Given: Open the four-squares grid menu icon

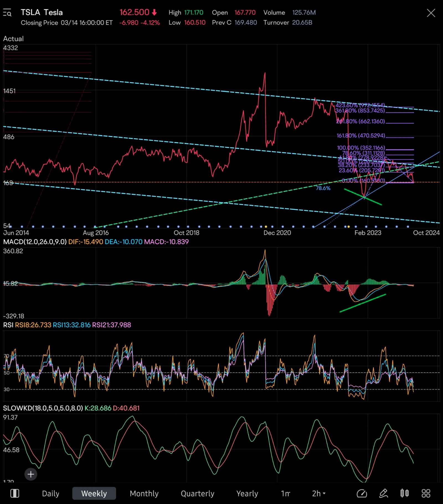Looking at the screenshot, I should 426,493.
